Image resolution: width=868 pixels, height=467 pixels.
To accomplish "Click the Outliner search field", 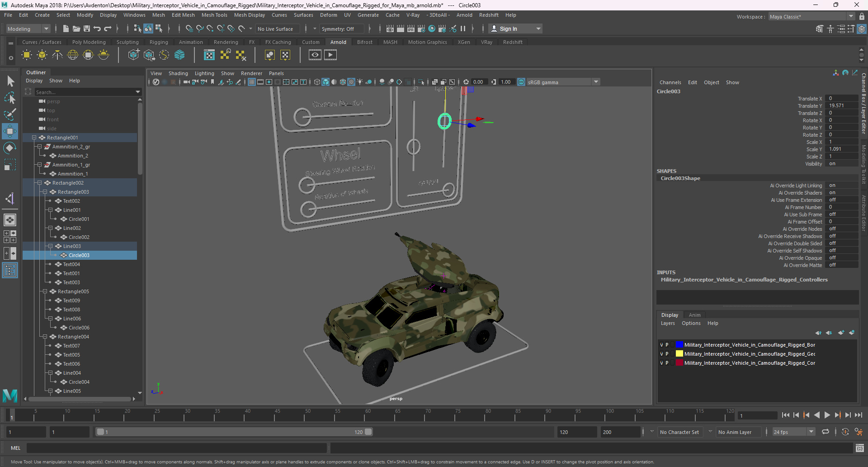I will tap(87, 92).
